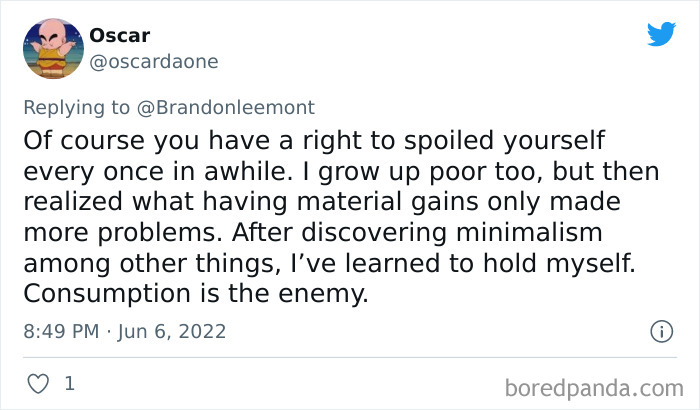Image resolution: width=700 pixels, height=410 pixels.
Task: Click the display name Oscar
Action: (x=120, y=35)
